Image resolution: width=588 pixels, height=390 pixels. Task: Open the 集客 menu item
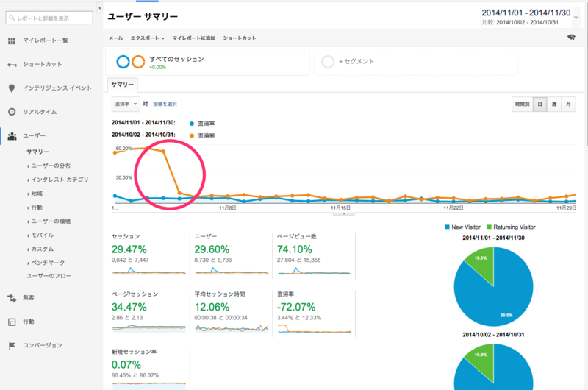point(29,298)
